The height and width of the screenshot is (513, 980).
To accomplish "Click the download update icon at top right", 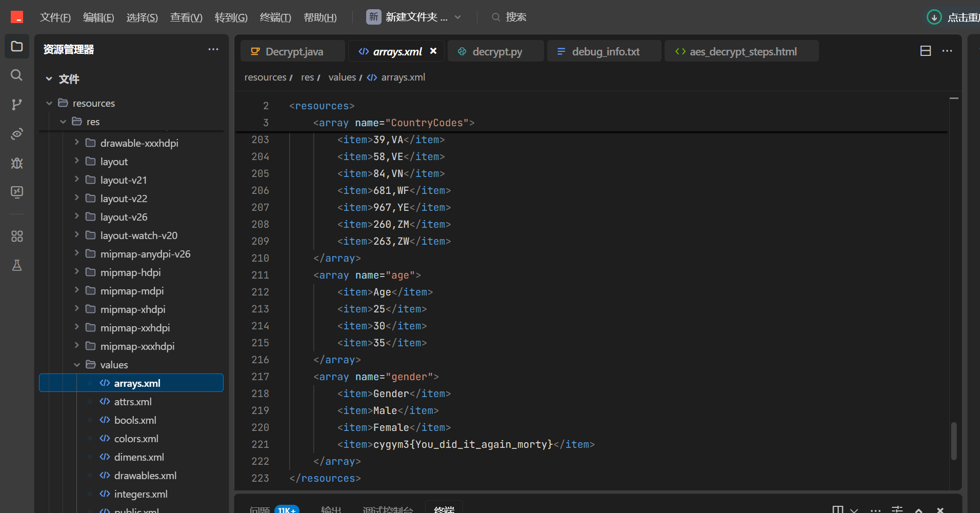I will click(x=934, y=17).
